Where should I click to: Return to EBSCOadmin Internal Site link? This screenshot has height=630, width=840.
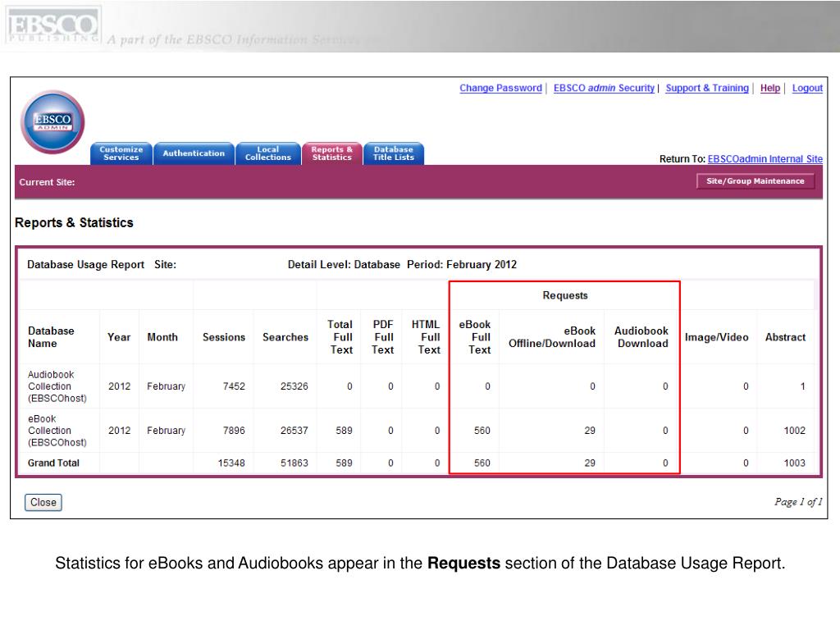[x=765, y=159]
